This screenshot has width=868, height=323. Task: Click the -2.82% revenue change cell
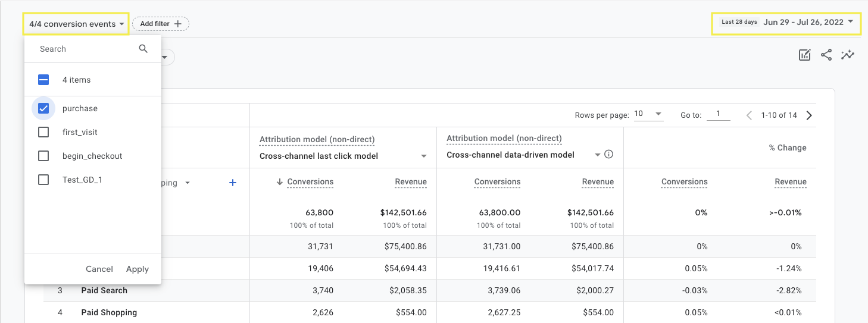pos(788,290)
